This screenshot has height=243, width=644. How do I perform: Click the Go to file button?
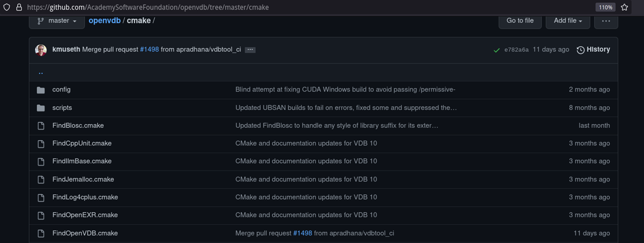[520, 21]
